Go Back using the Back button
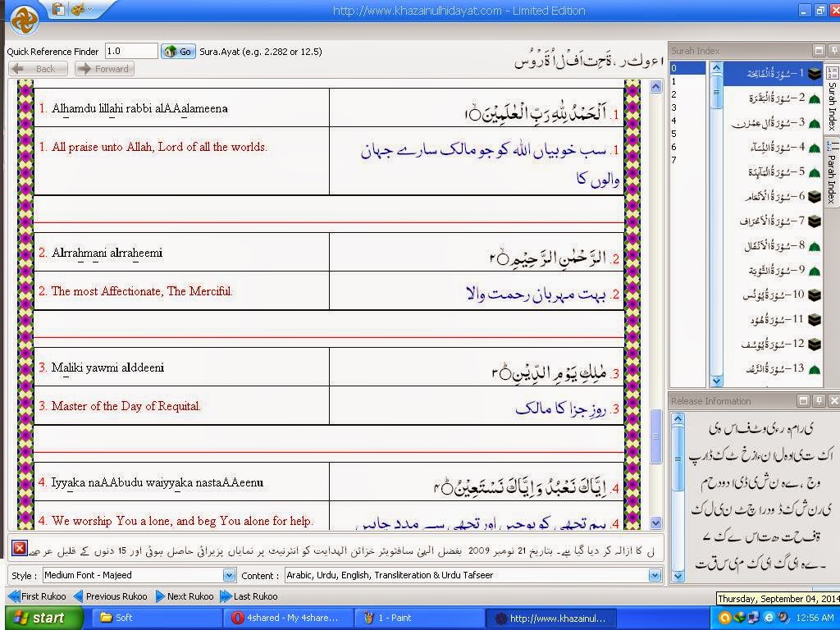840x630 pixels. (x=38, y=69)
